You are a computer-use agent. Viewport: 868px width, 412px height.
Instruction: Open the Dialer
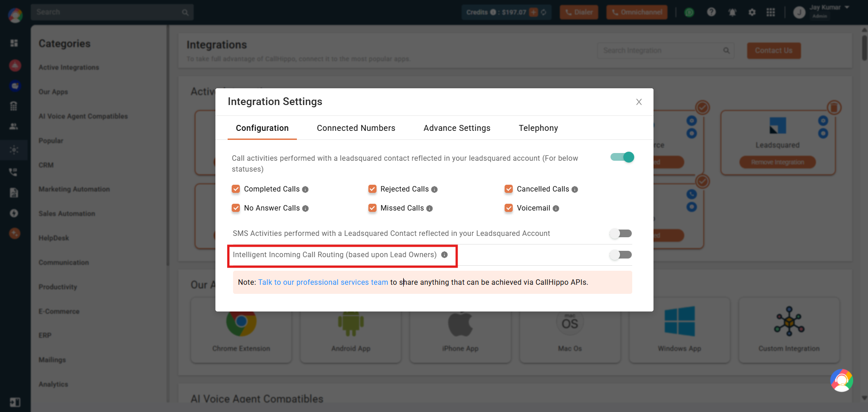click(x=579, y=12)
